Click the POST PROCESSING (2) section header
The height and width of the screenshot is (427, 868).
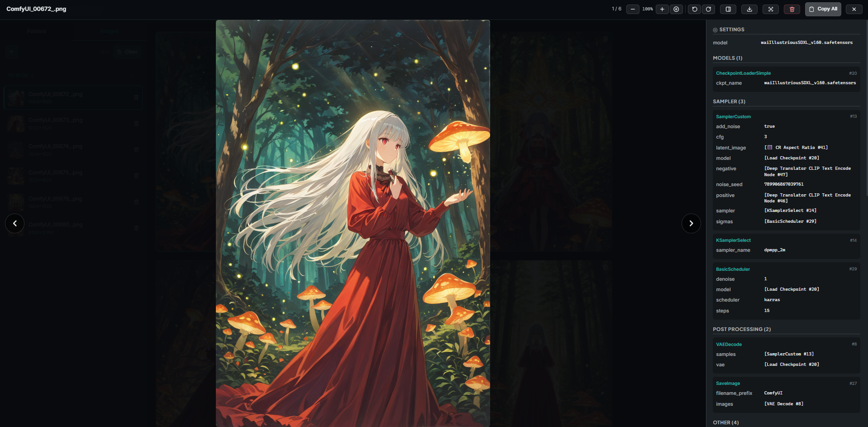(741, 329)
